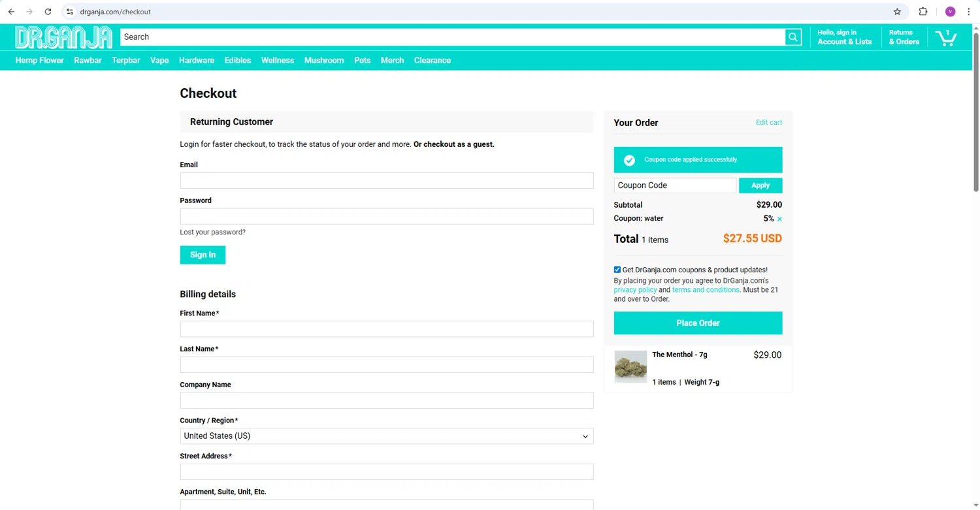Open the privacy policy link
Image resolution: width=980 pixels, height=510 pixels.
click(635, 290)
